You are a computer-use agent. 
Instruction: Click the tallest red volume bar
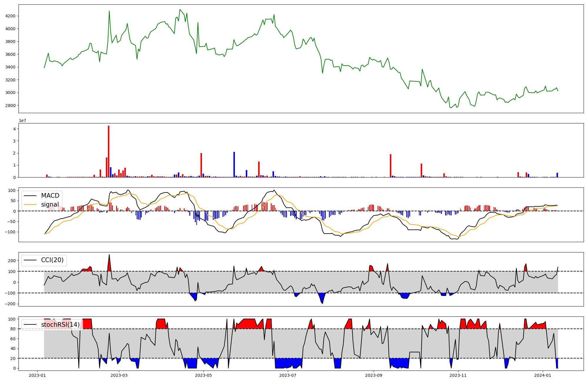[x=109, y=152]
